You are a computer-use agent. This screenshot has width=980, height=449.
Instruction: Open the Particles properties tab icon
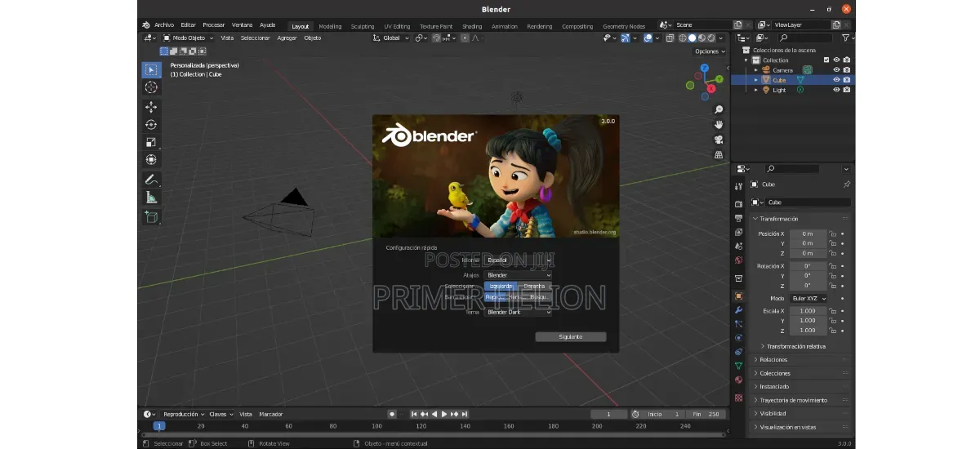coord(738,324)
